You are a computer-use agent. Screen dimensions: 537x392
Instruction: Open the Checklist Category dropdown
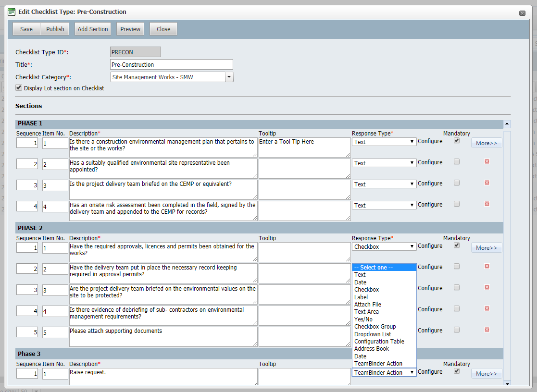pyautogui.click(x=229, y=77)
